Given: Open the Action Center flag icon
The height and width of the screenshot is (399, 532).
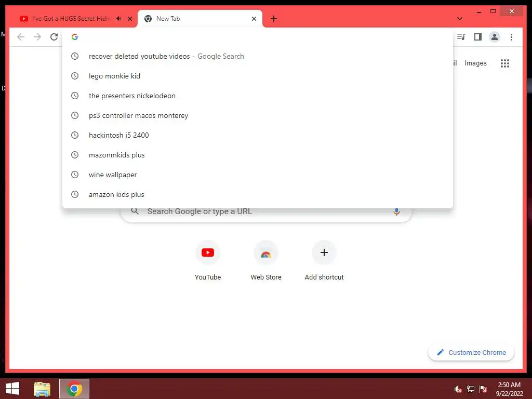Looking at the screenshot, I should [x=483, y=389].
